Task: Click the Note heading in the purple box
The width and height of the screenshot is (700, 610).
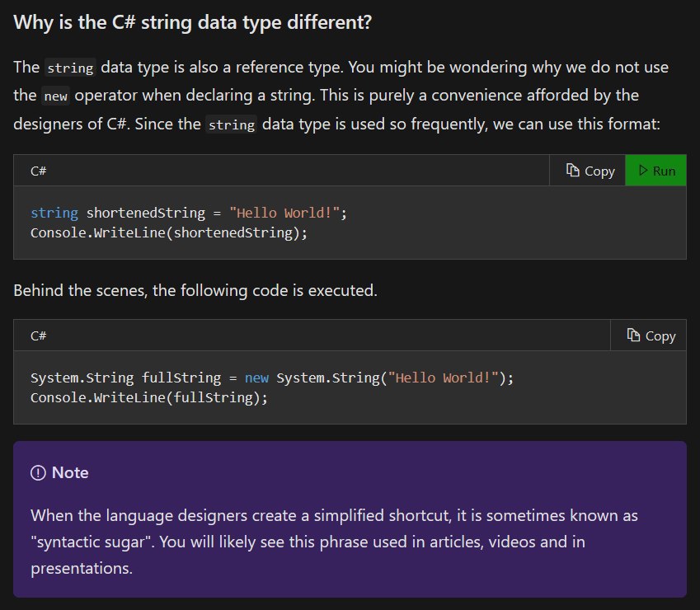Action: (x=70, y=472)
